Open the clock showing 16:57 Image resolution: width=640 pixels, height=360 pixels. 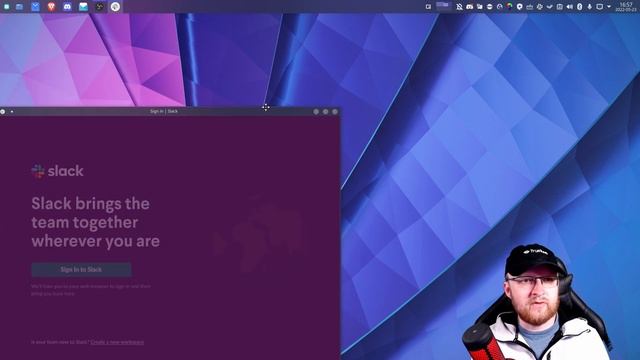click(x=626, y=7)
